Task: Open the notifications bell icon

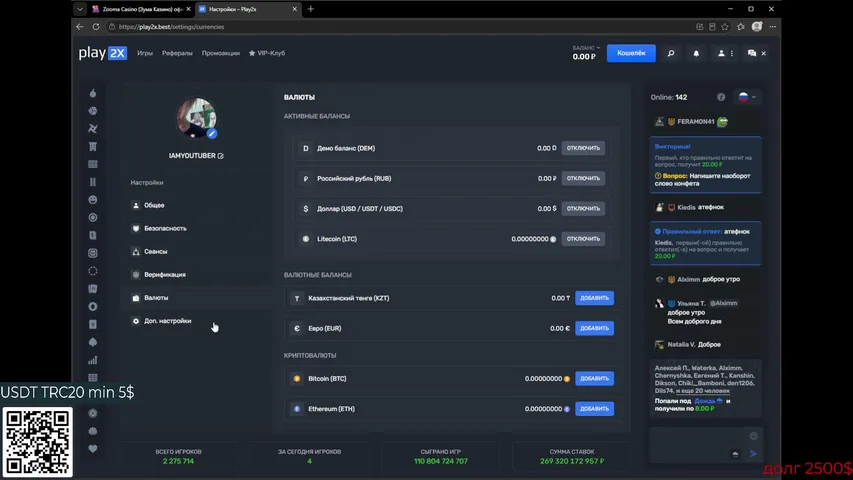Action: pos(696,53)
